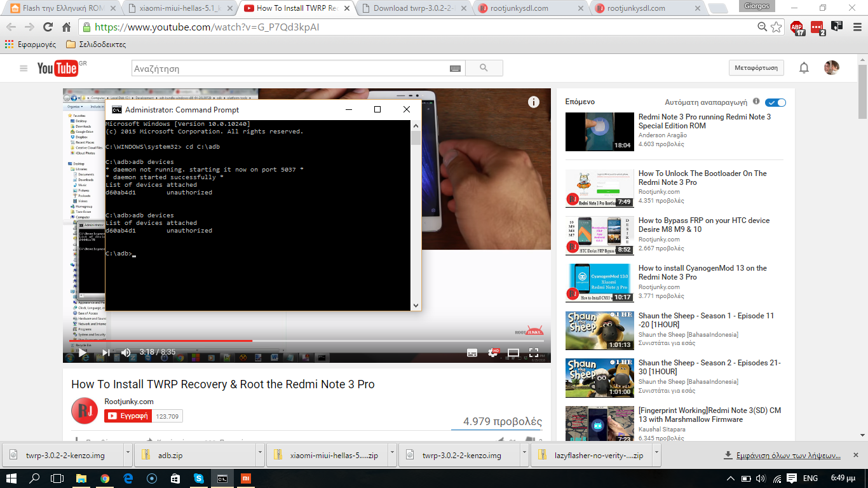Screen dimensions: 868x488
Task: Open the black card extension icon
Action: [836, 27]
